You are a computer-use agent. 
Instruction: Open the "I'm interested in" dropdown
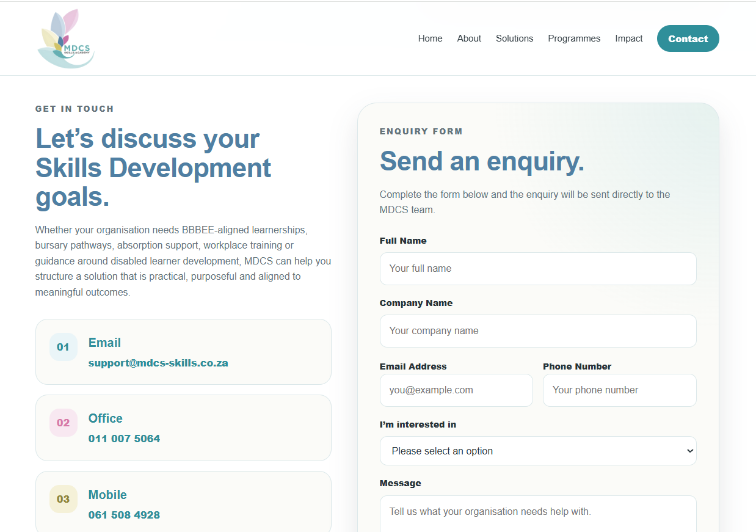[538, 451]
